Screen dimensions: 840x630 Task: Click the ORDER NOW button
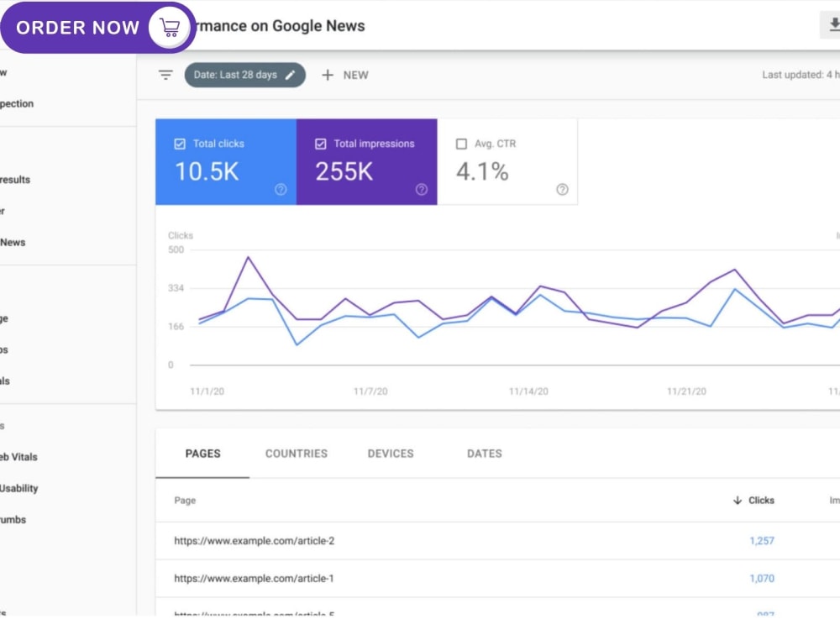click(98, 28)
